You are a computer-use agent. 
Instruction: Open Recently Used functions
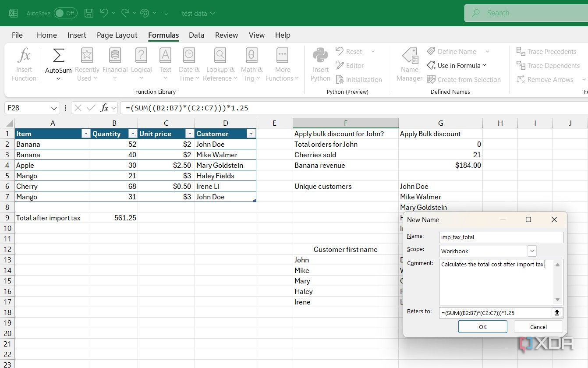tap(87, 65)
